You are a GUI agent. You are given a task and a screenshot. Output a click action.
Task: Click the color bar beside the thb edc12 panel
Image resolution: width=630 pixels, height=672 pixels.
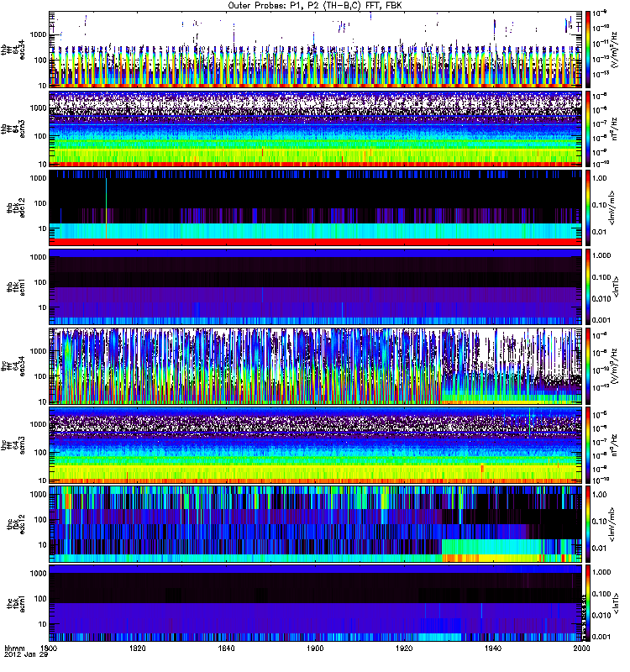tap(588, 207)
